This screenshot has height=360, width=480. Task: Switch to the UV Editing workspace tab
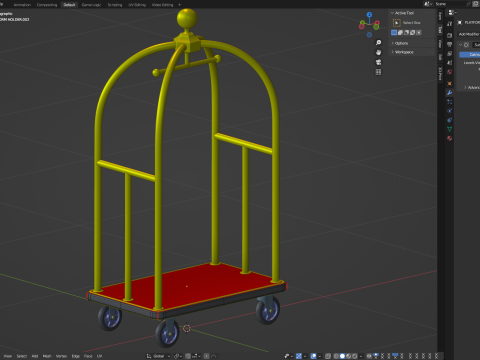[137, 5]
